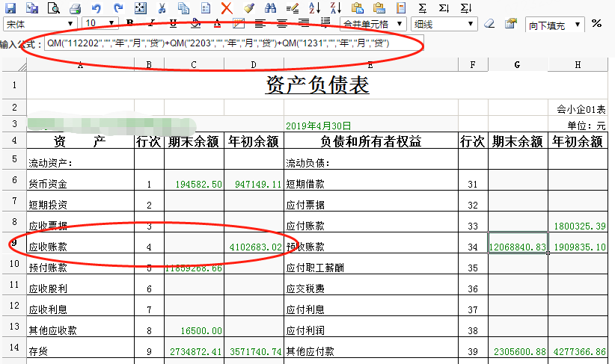Center align cell text
The image size is (615, 364).
pyautogui.click(x=282, y=24)
